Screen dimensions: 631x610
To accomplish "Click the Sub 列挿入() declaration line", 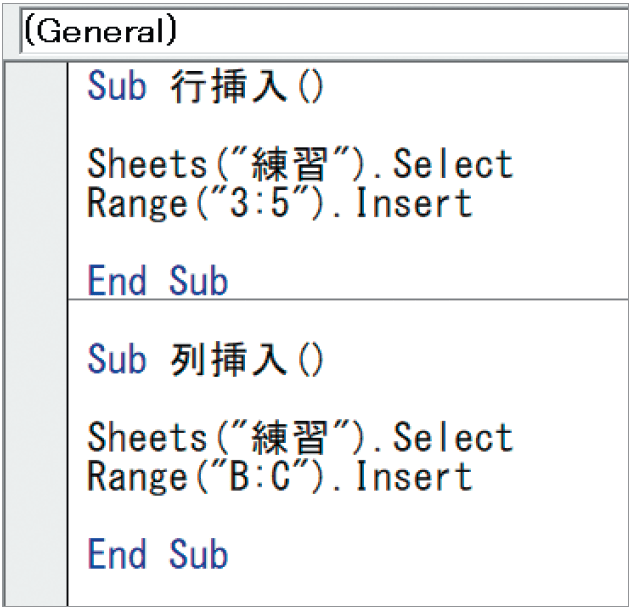I will tap(205, 359).
